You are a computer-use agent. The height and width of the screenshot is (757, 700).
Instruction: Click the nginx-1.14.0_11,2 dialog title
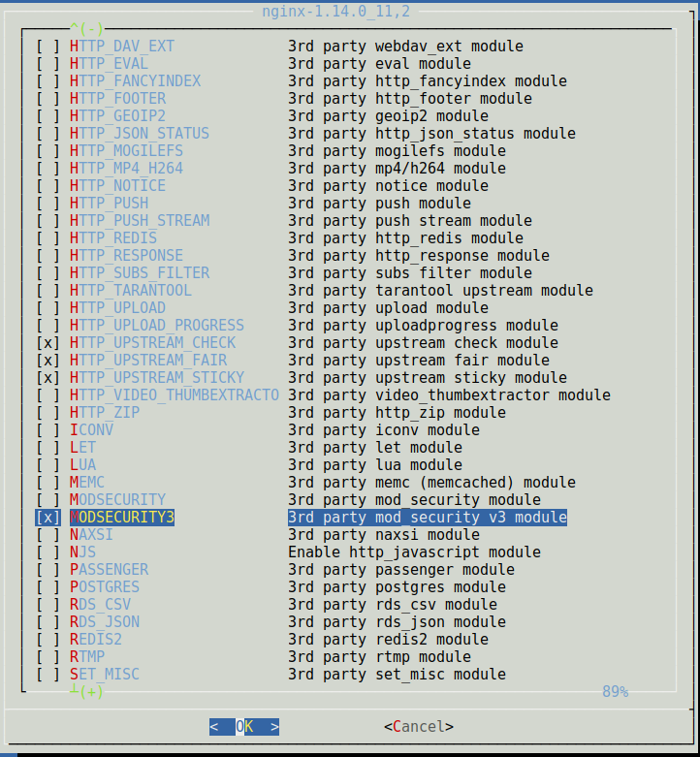(336, 11)
